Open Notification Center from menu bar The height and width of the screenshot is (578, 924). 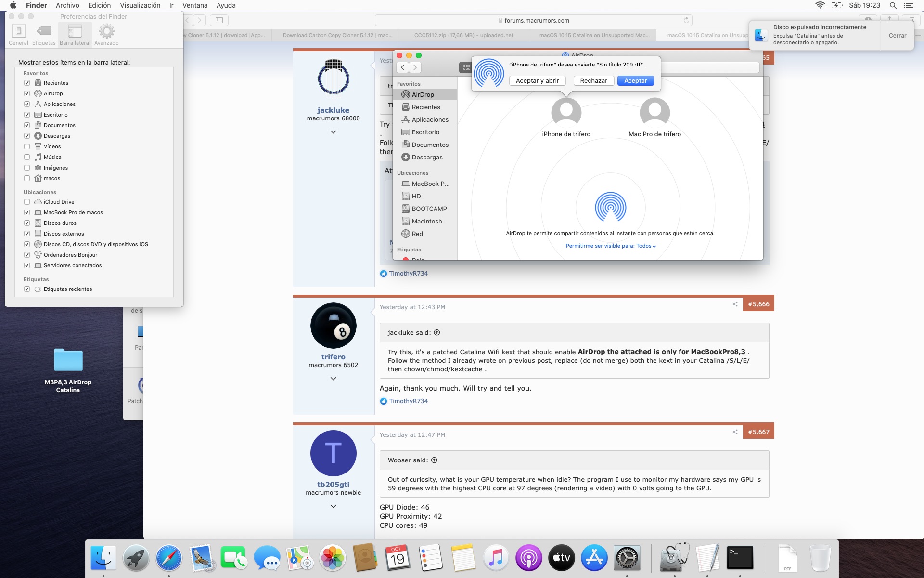click(908, 5)
